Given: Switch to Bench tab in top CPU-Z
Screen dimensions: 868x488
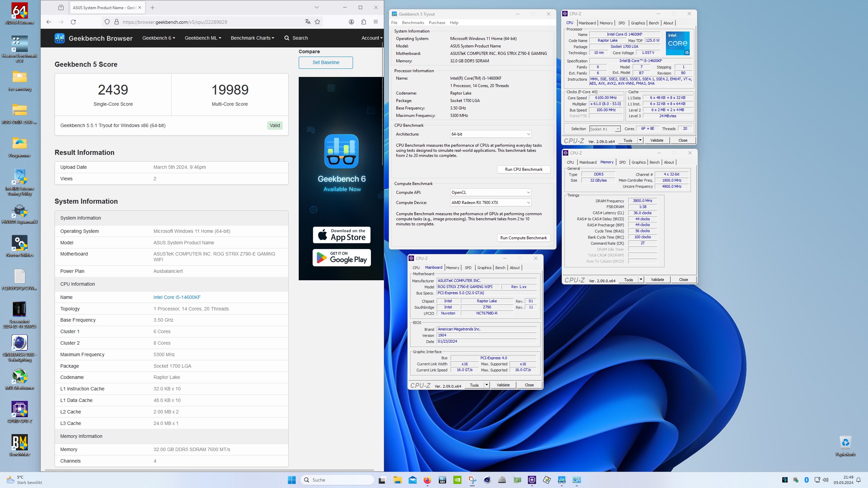Looking at the screenshot, I should [x=654, y=23].
